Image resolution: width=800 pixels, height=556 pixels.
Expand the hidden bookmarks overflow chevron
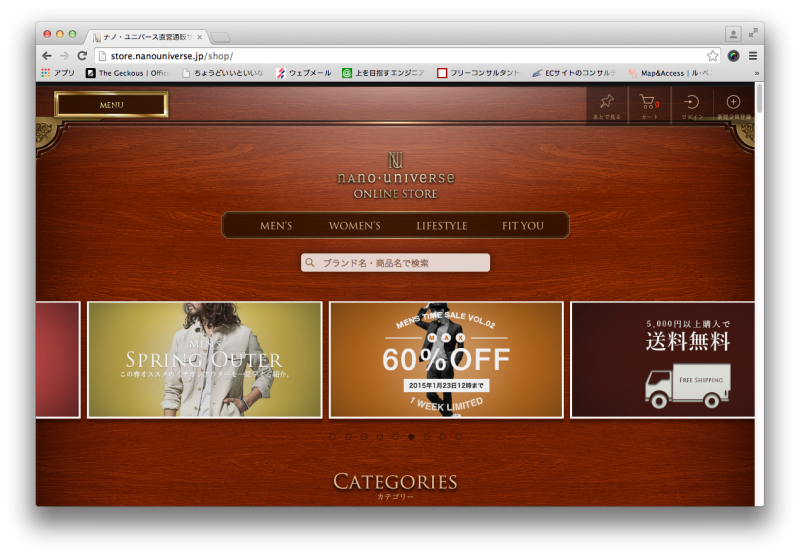click(x=756, y=73)
